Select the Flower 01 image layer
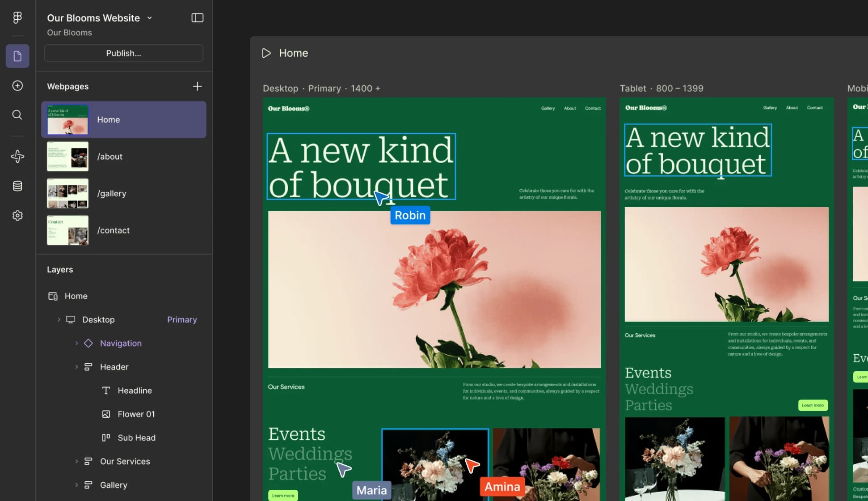The height and width of the screenshot is (501, 868). pos(136,414)
